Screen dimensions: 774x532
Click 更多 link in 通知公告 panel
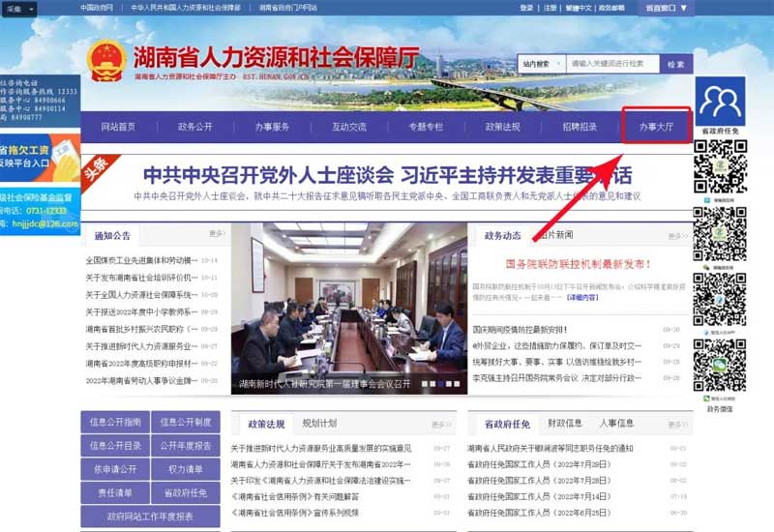(217, 233)
